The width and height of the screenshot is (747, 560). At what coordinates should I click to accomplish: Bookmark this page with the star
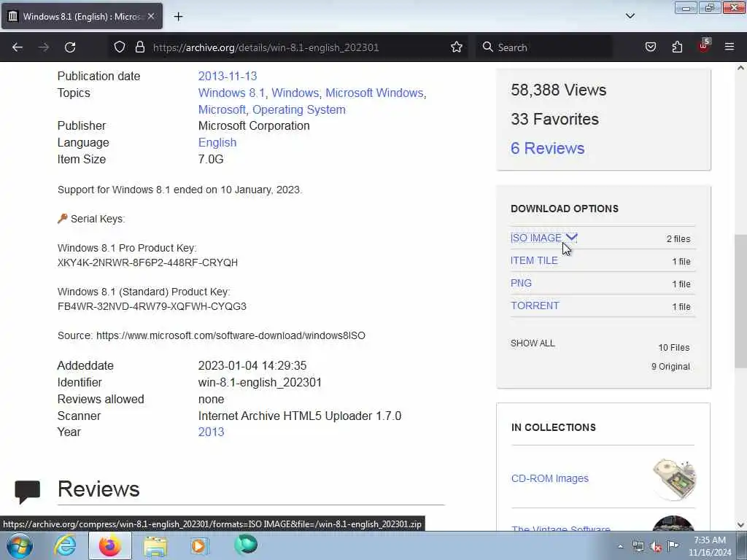point(457,47)
